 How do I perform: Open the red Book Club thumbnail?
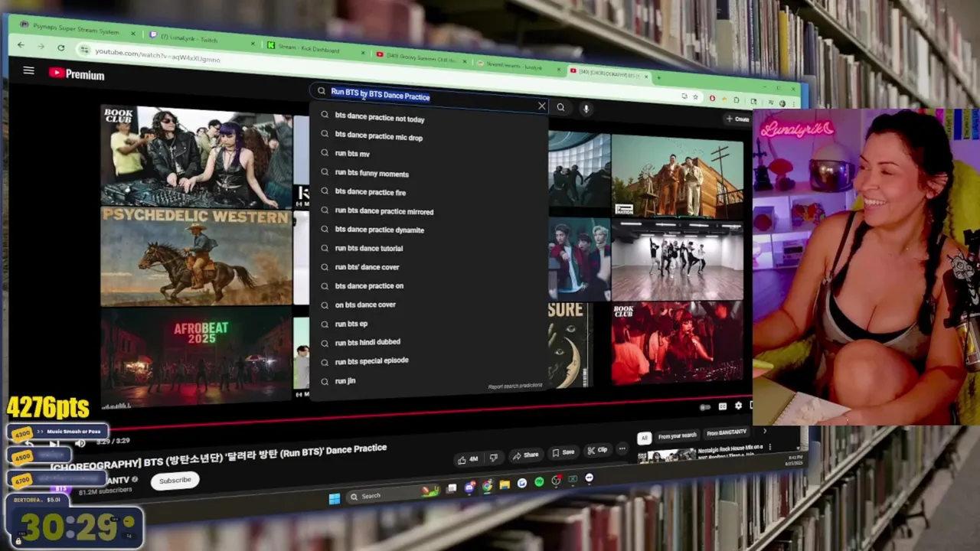coord(677,343)
